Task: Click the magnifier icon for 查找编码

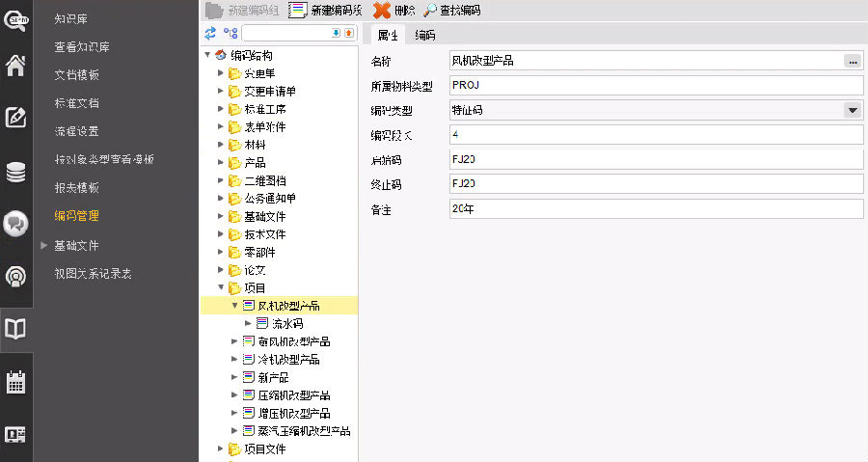Action: 429,10
